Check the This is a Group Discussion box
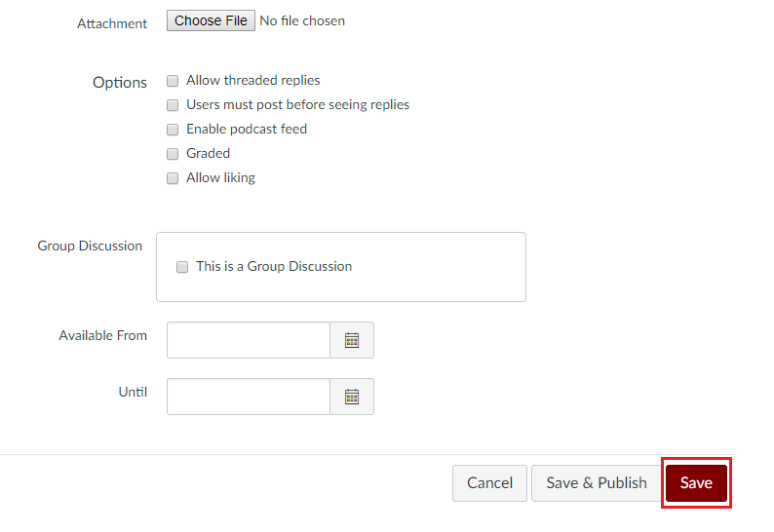This screenshot has height=532, width=774. tap(182, 267)
